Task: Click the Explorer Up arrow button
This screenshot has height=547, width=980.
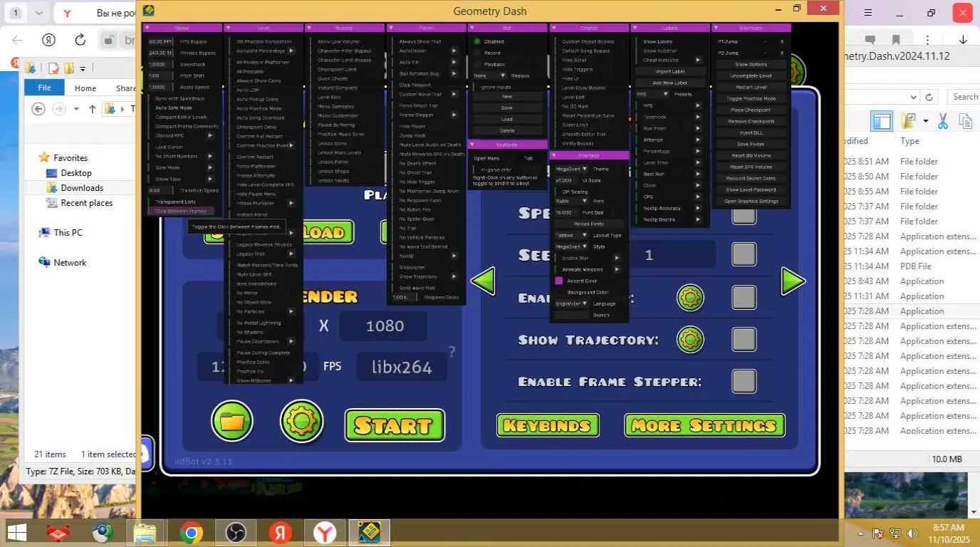Action: coord(93,109)
